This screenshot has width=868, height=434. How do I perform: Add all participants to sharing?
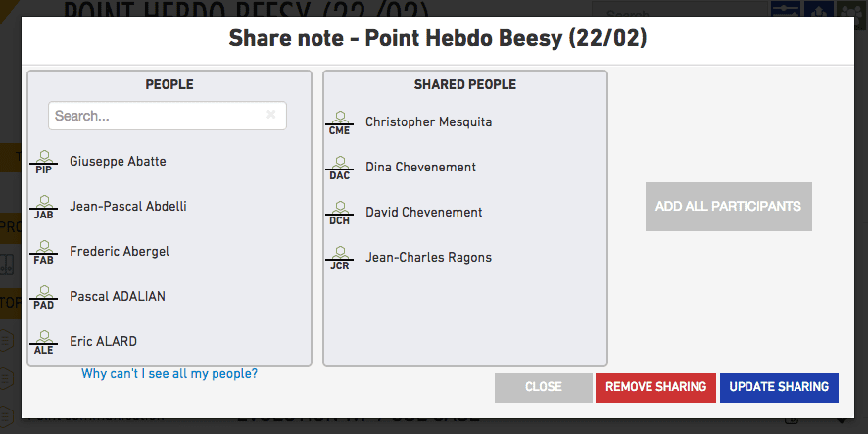(729, 207)
